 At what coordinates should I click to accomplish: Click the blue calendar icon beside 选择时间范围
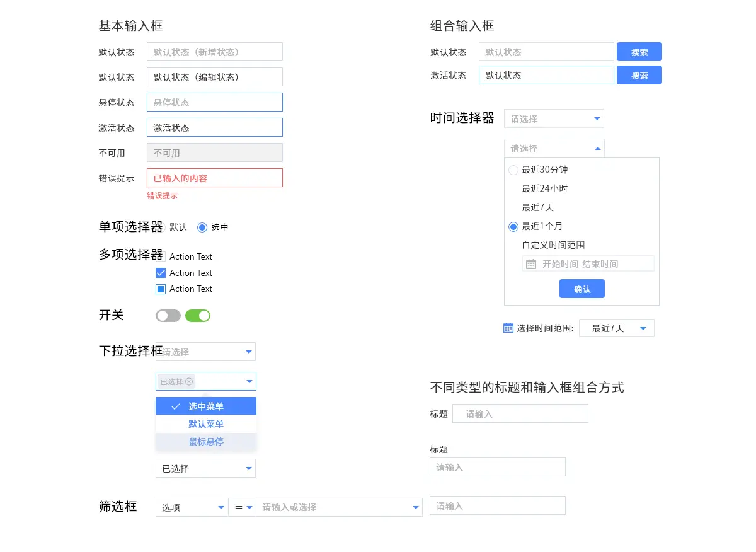point(509,328)
